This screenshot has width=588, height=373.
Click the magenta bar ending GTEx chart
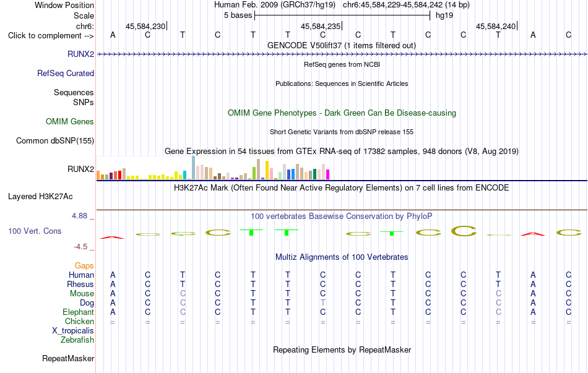coord(327,174)
